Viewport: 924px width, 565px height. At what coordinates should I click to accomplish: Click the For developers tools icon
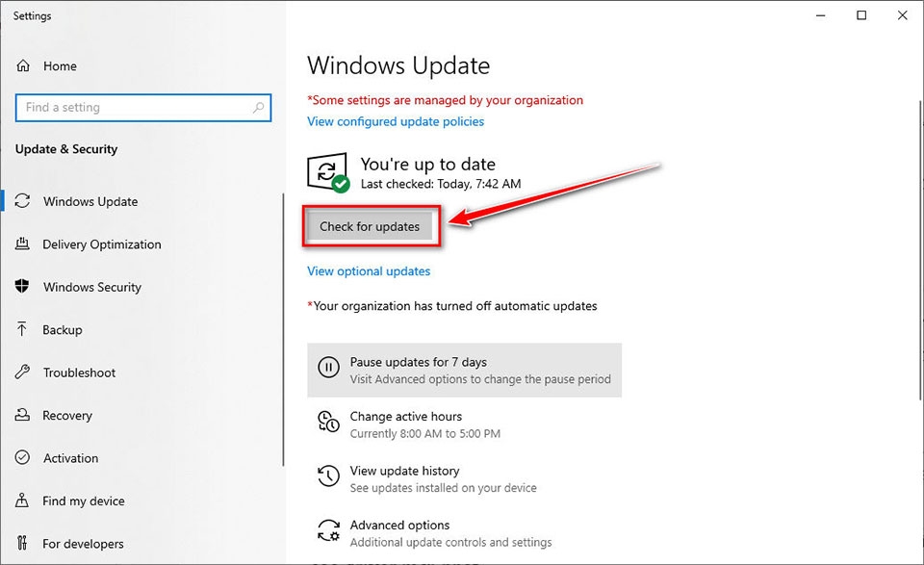click(x=22, y=543)
